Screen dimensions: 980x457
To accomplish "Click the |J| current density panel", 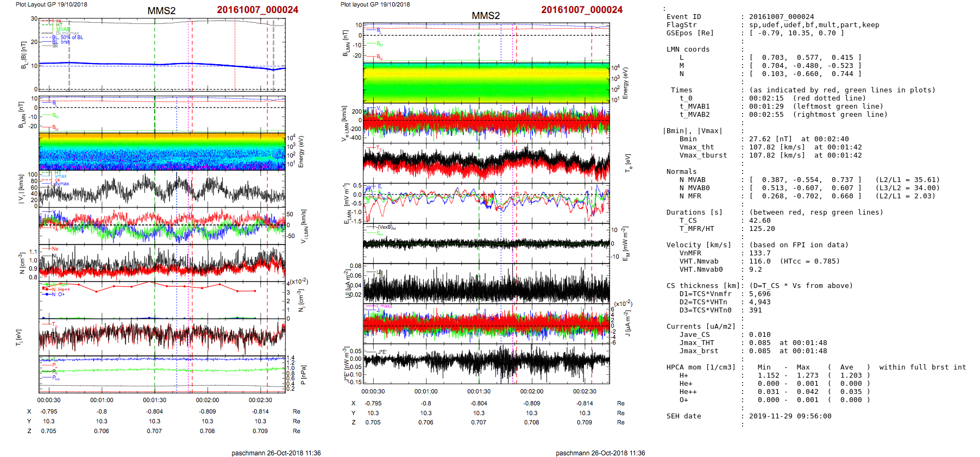I will coord(486,284).
